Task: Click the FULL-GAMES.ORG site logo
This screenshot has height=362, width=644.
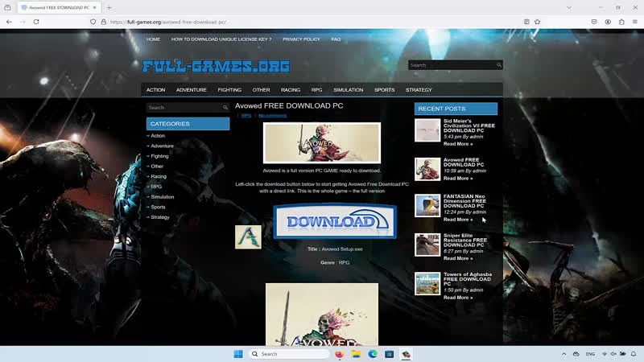Action: (216, 66)
